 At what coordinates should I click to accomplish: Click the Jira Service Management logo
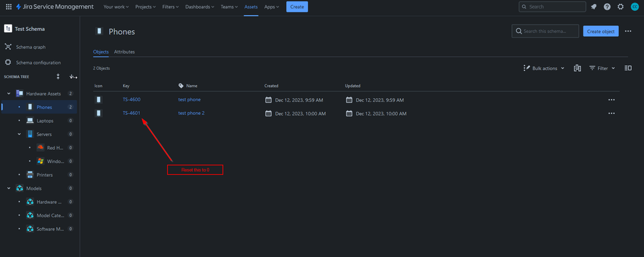(55, 6)
